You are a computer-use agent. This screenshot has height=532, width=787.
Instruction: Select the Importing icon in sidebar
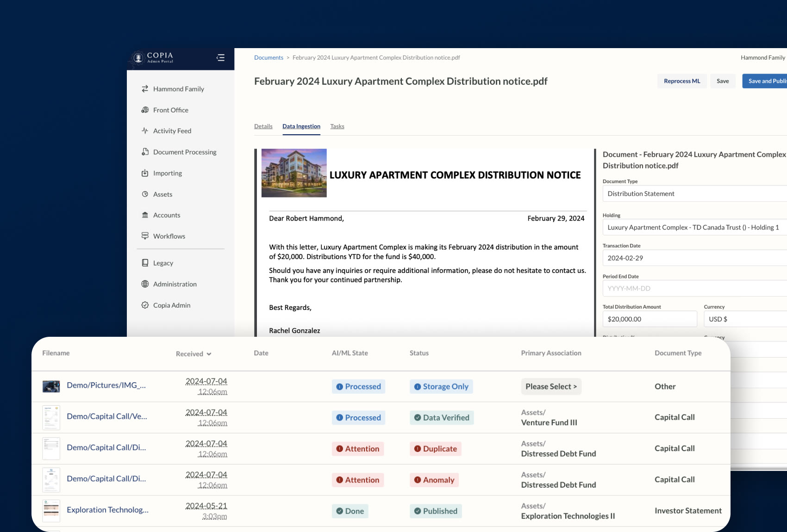tap(145, 173)
